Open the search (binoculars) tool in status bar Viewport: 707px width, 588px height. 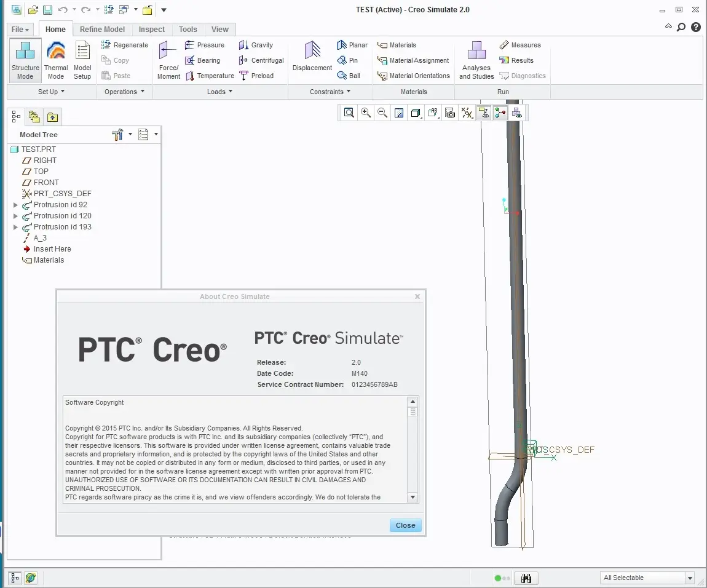point(526,578)
